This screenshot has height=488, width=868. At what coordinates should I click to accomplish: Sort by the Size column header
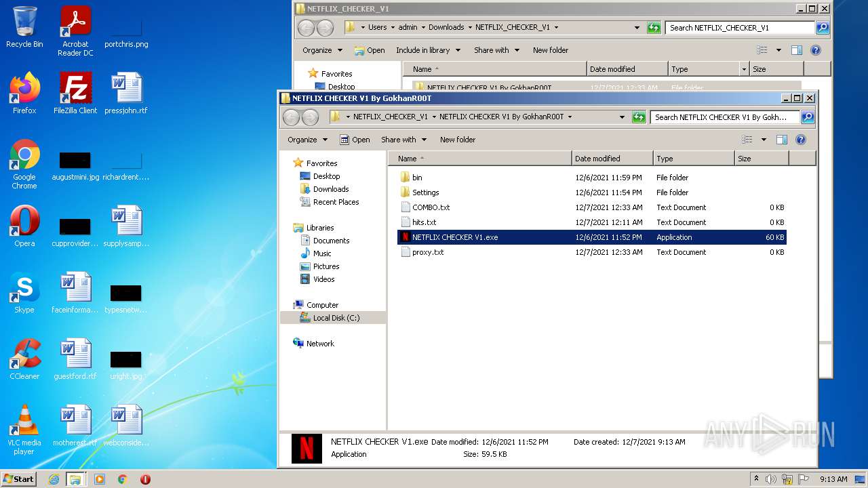(x=762, y=159)
